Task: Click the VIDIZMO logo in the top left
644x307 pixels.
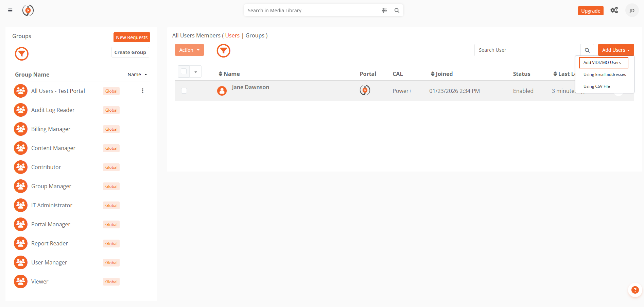Action: [28, 10]
